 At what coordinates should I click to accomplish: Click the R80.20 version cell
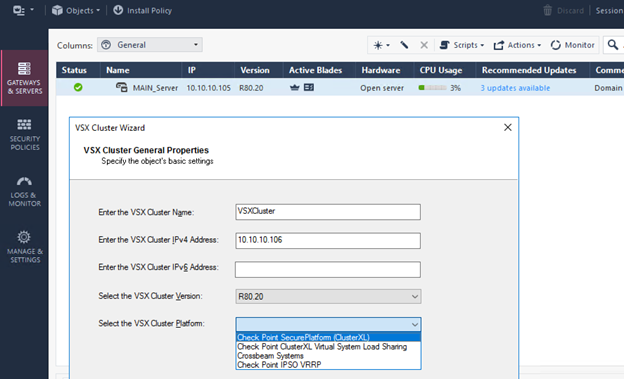click(251, 88)
